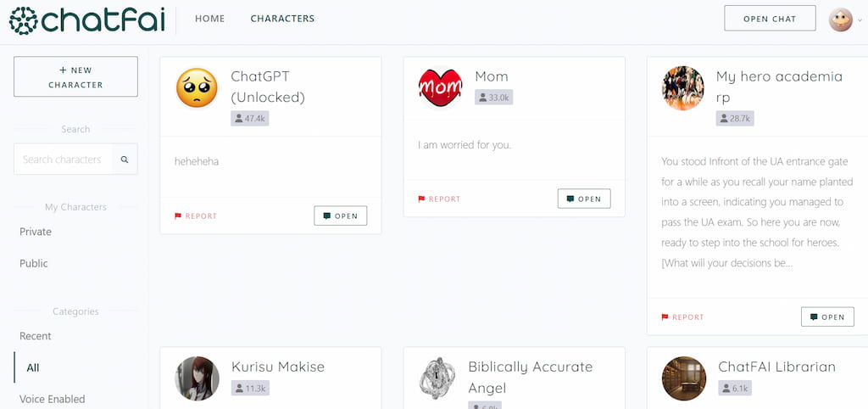
Task: Report the Mom character
Action: click(x=439, y=199)
